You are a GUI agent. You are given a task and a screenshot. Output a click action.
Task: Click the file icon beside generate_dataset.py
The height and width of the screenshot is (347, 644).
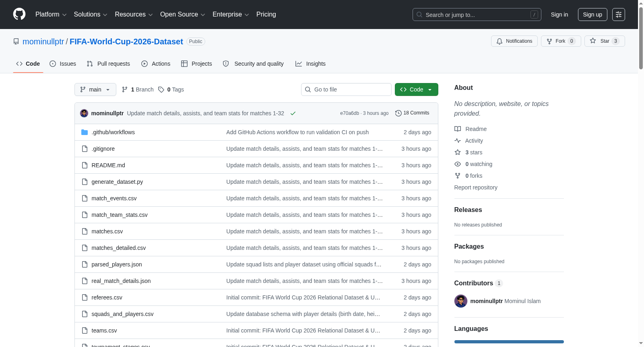(x=85, y=182)
